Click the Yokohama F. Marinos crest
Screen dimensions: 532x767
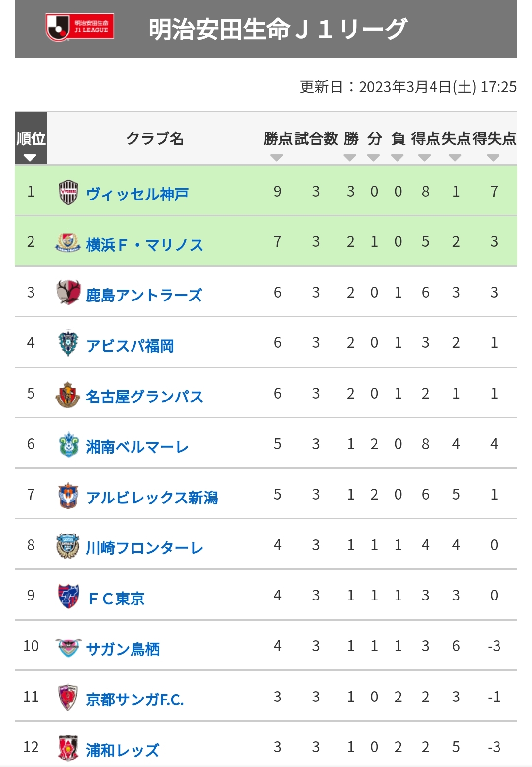[68, 242]
